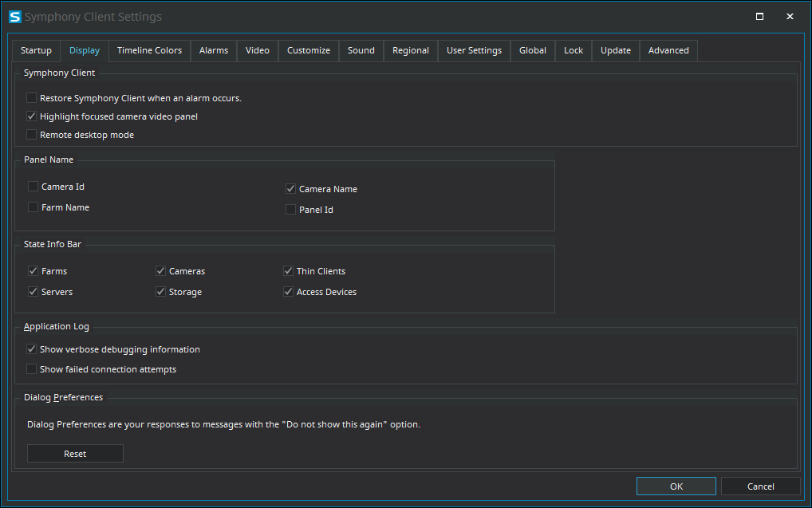Select the Display tab

point(85,50)
